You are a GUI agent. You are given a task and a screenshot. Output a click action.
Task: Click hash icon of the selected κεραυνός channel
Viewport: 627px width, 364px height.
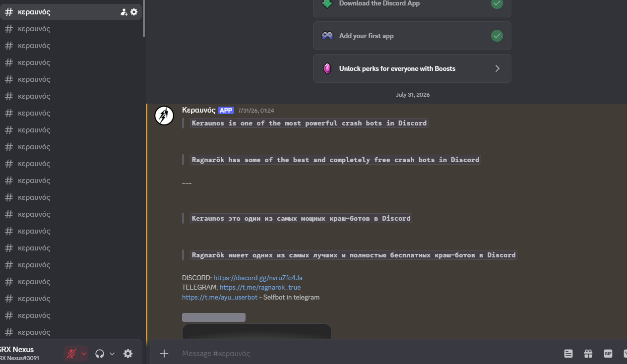9,12
